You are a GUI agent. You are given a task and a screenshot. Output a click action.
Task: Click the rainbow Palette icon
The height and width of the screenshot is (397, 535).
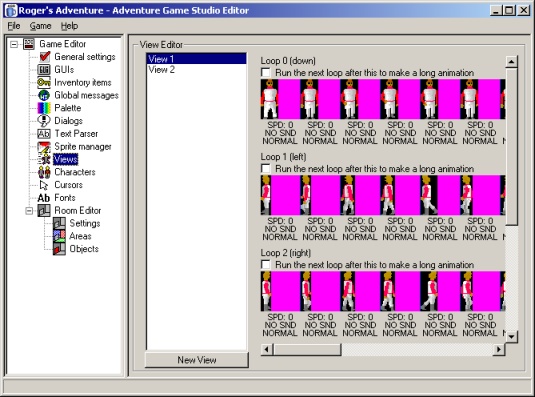click(44, 108)
